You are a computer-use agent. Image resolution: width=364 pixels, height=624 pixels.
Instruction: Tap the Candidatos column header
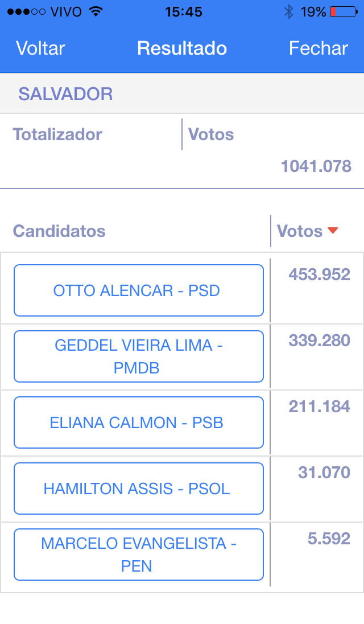(x=59, y=231)
